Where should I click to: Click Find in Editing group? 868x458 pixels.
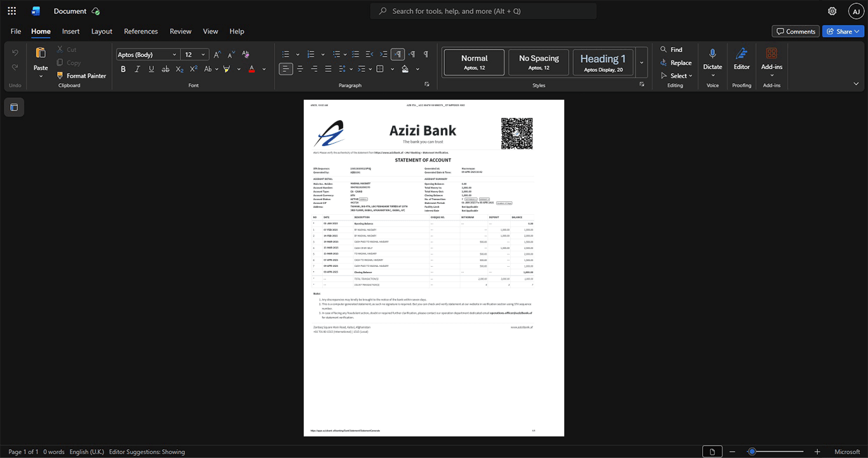[672, 49]
